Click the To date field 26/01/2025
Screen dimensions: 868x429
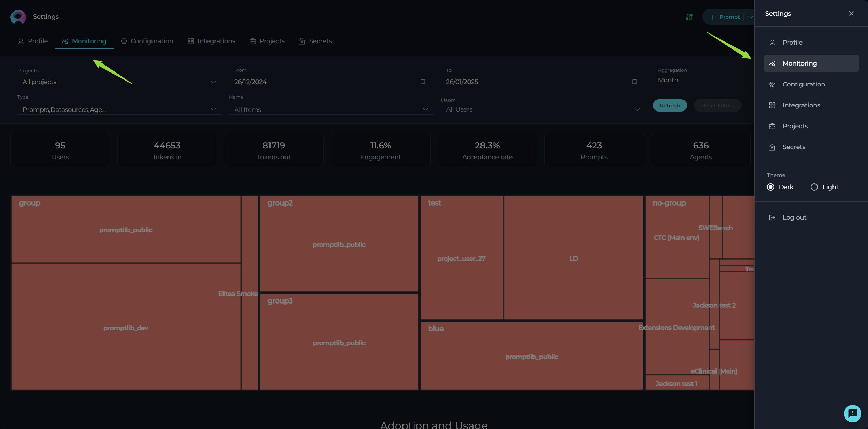click(543, 82)
